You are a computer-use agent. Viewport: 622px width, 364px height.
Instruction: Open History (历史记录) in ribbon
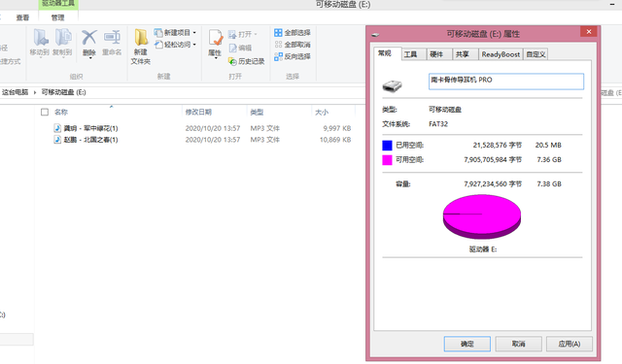tap(246, 61)
